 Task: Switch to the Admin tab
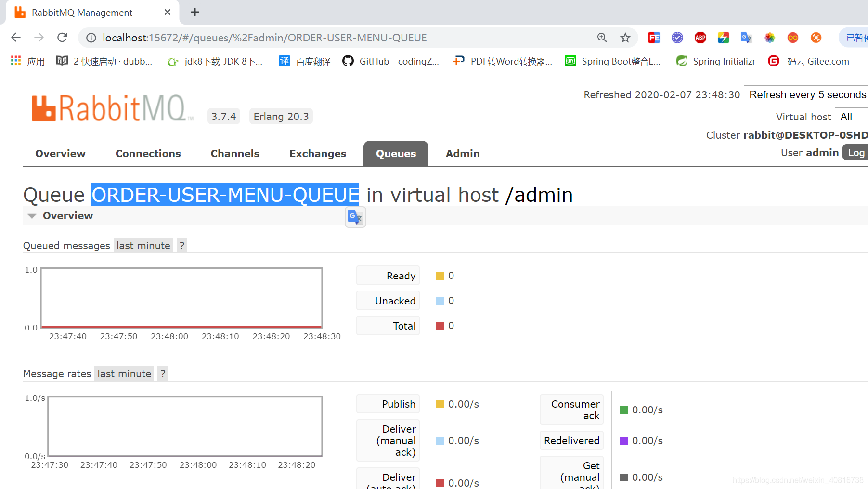[463, 154]
